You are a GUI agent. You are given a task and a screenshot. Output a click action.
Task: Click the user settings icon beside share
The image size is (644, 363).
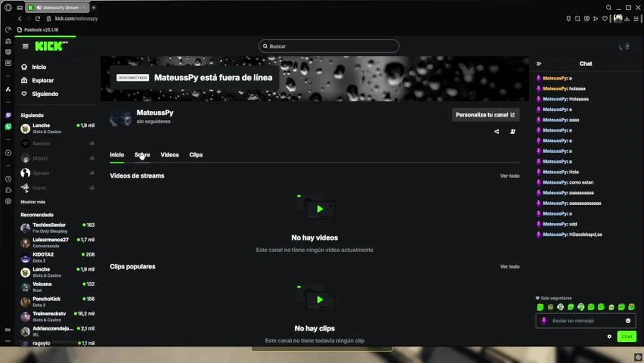(512, 132)
